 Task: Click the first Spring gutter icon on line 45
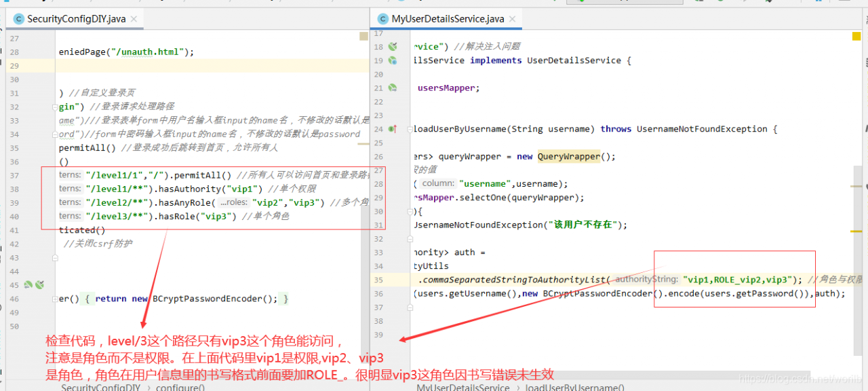28,285
